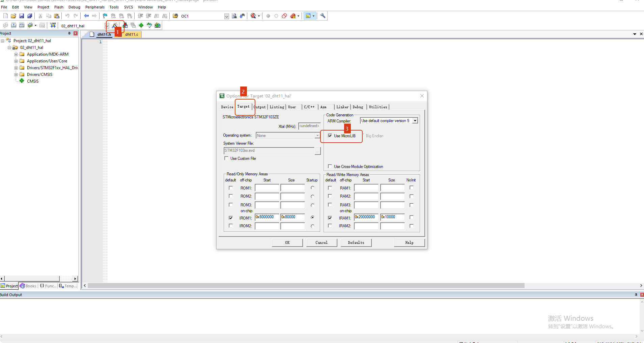Viewport: 644px width, 343px height.
Task: Open the Pack Installer icon
Action: pyautogui.click(x=158, y=25)
